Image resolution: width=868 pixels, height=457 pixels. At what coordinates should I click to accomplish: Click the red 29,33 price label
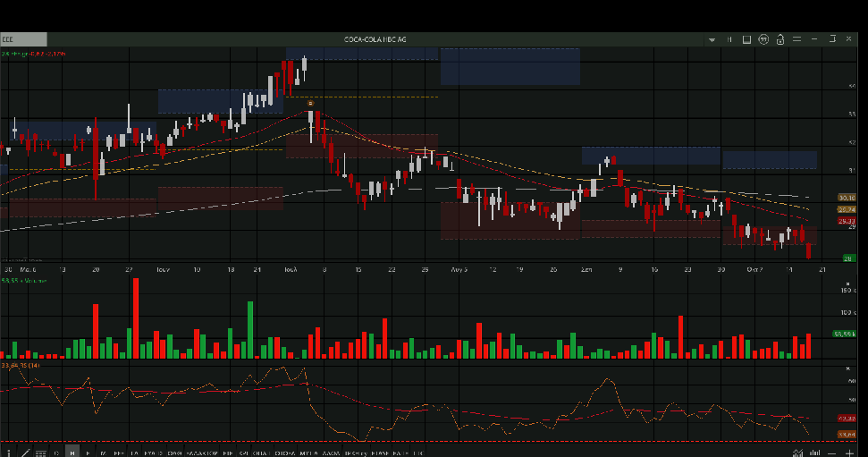tap(847, 221)
